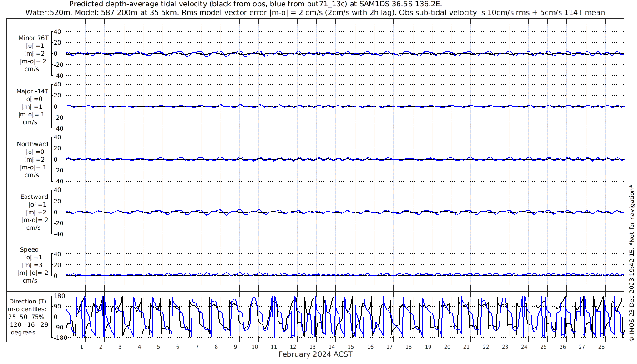The width and height of the screenshot is (637, 364).
Task: Click the day "5" label on the date axis
Action: 158,347
